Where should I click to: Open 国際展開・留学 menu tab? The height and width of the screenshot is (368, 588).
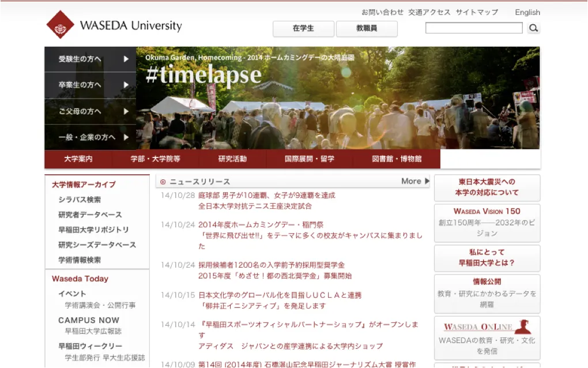click(310, 159)
